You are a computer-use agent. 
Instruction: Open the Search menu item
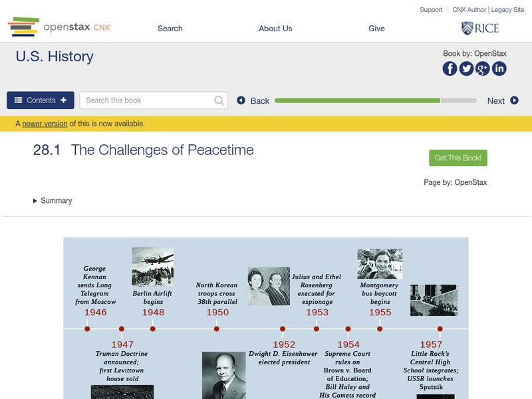[170, 29]
